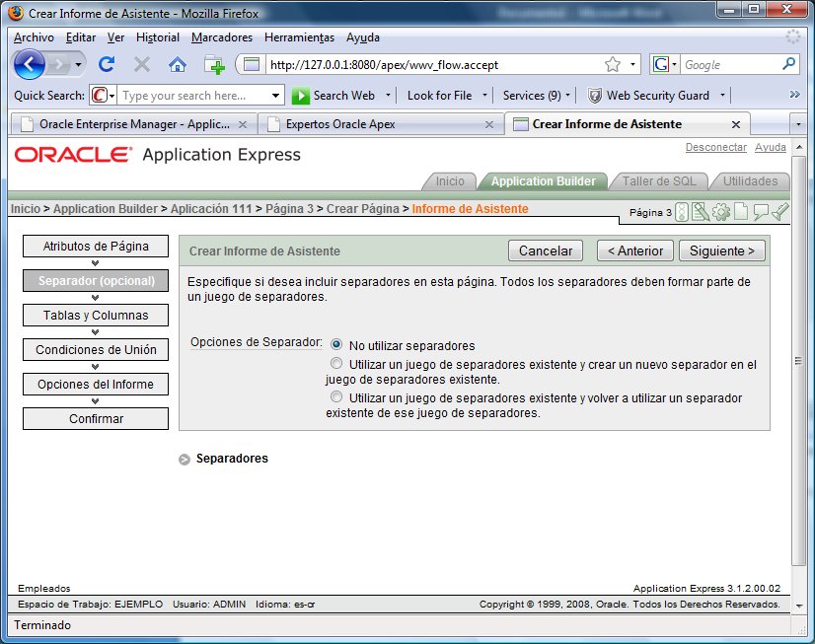Switch to Expertos Oracle Apex browser tab
815x644 pixels.
tap(381, 124)
